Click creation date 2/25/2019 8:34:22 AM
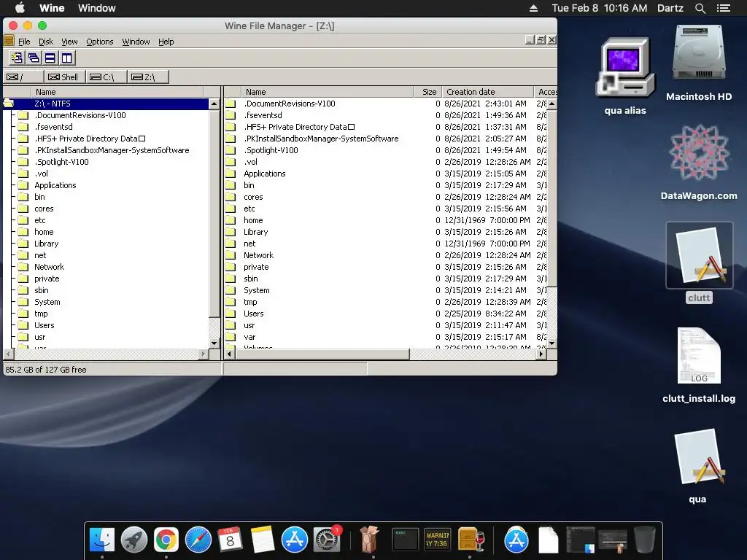This screenshot has height=560, width=747. click(485, 314)
